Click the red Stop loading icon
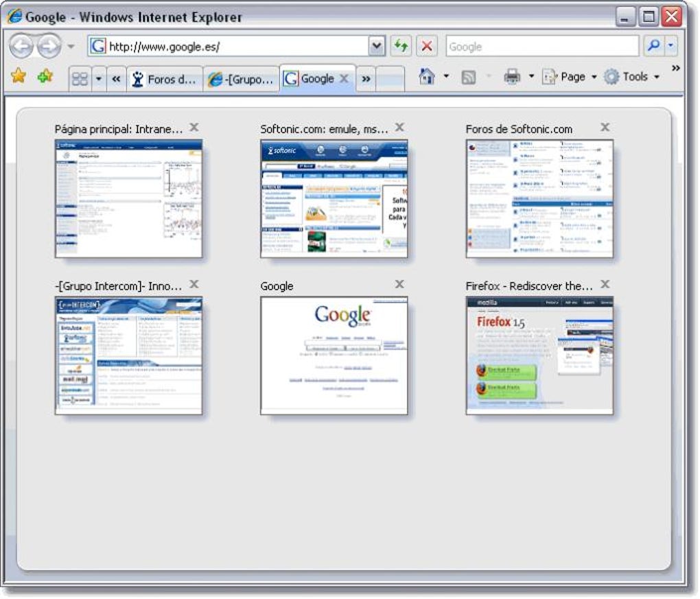 tap(427, 46)
